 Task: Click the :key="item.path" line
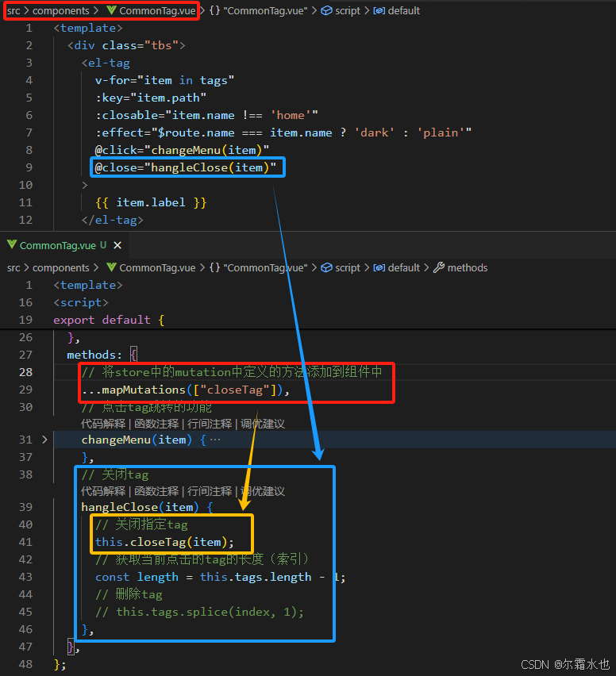151,98
